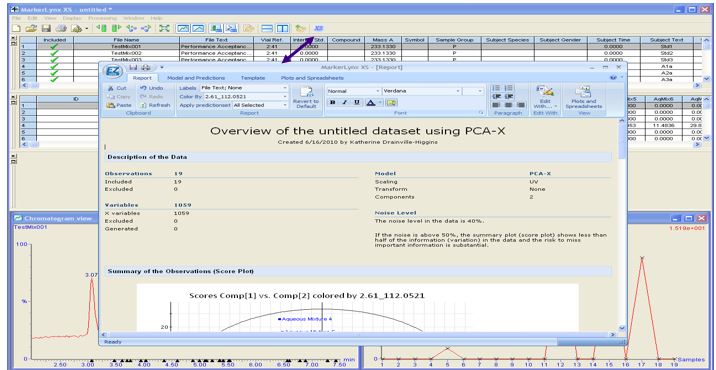The height and width of the screenshot is (370, 716).
Task: Click the Edit With button
Action: [x=546, y=97]
